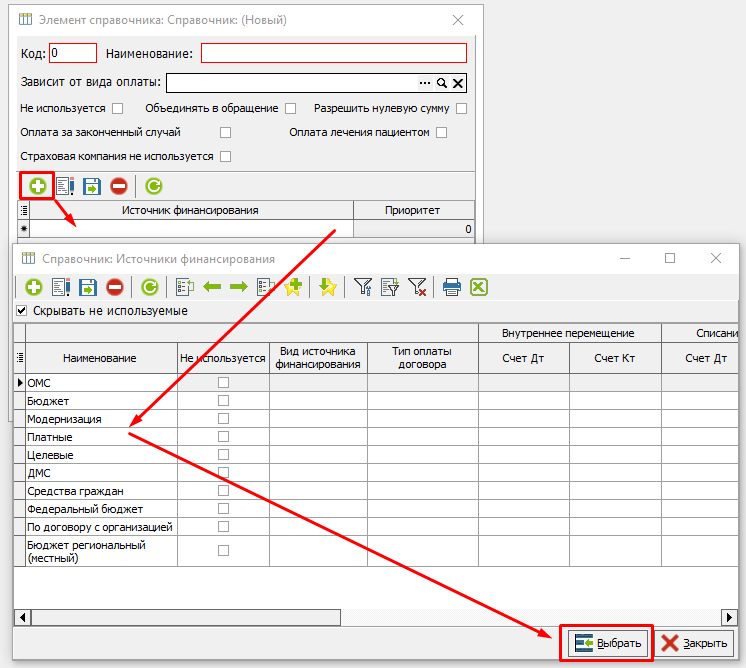Tick the 'Не используется' box for ОМС row
This screenshot has width=746, height=668.
(x=223, y=383)
